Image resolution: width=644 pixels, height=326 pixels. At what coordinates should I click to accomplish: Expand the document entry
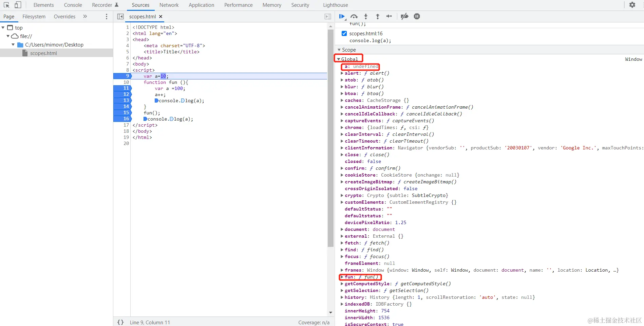[x=342, y=229]
